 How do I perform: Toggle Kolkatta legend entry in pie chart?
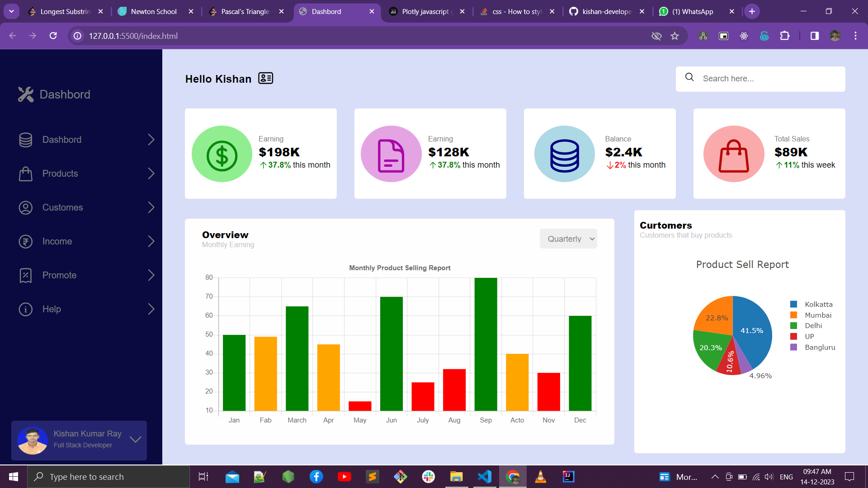pos(811,304)
